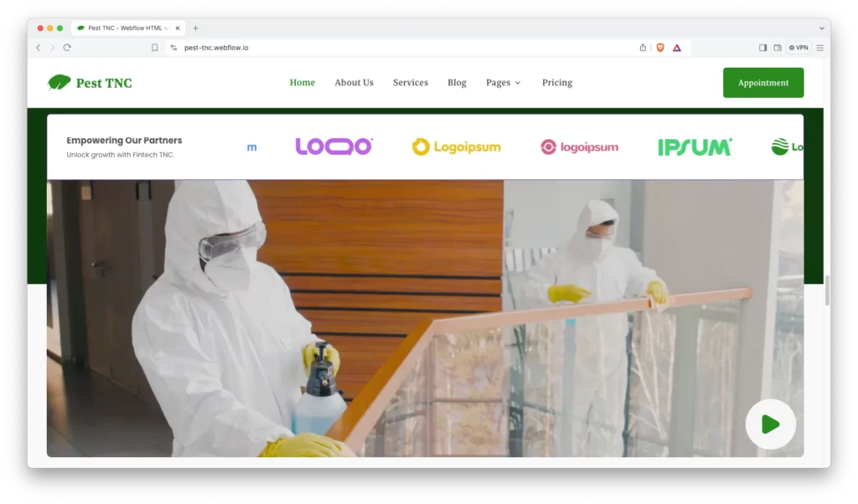This screenshot has width=858, height=504.
Task: Open the browser hamburger menu
Action: 820,48
